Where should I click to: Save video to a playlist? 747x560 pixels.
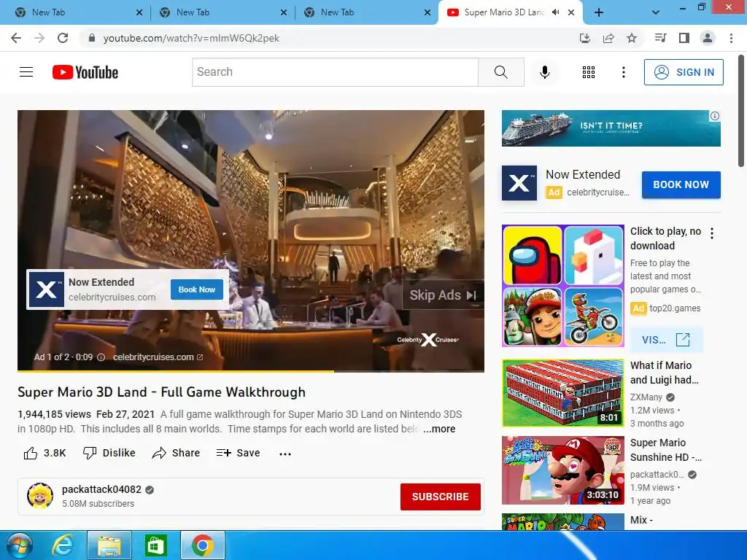[x=238, y=453]
